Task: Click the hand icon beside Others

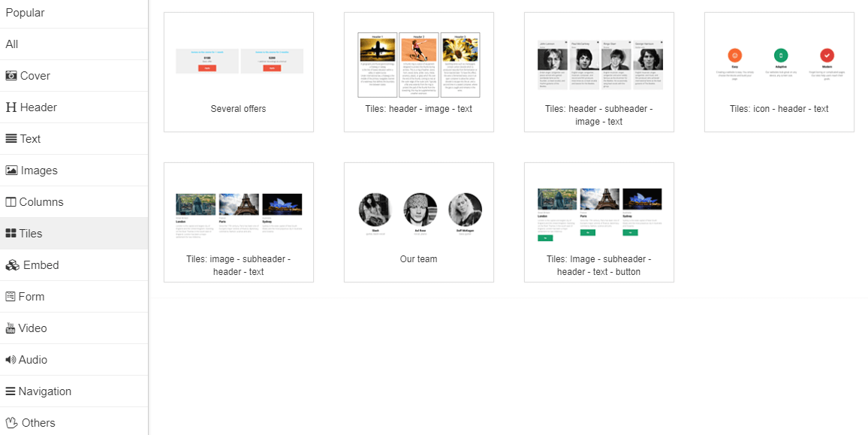Action: [11, 423]
